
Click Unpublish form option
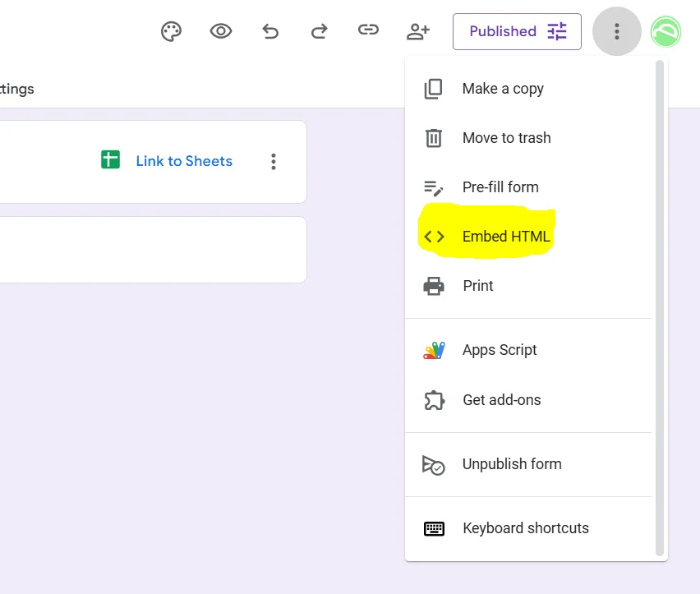coord(512,464)
